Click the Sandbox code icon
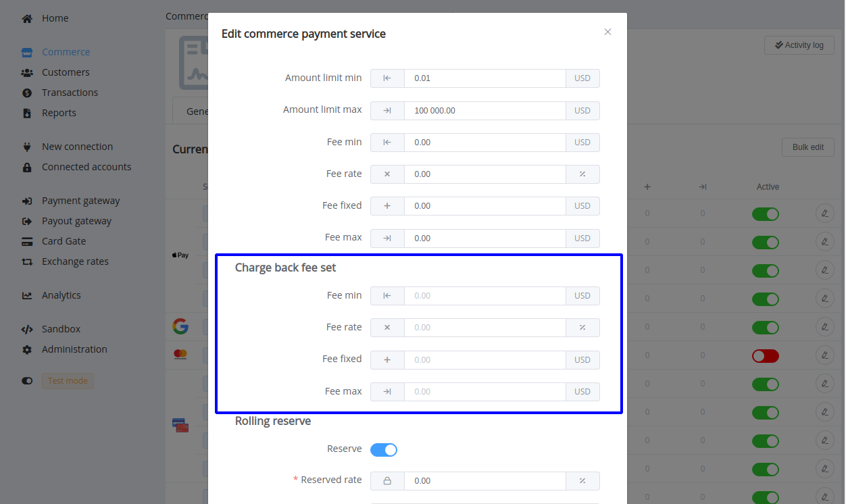The height and width of the screenshot is (504, 846). [x=27, y=329]
